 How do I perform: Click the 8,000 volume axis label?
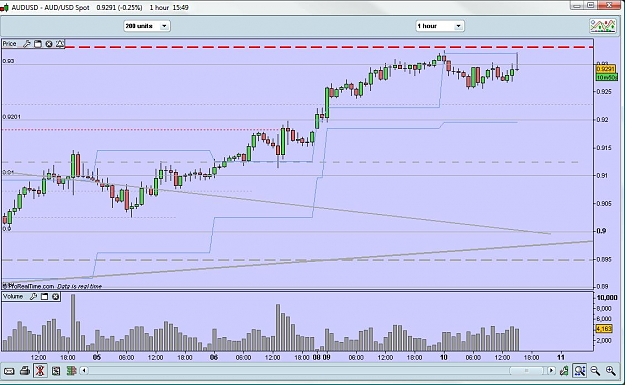[x=604, y=308]
